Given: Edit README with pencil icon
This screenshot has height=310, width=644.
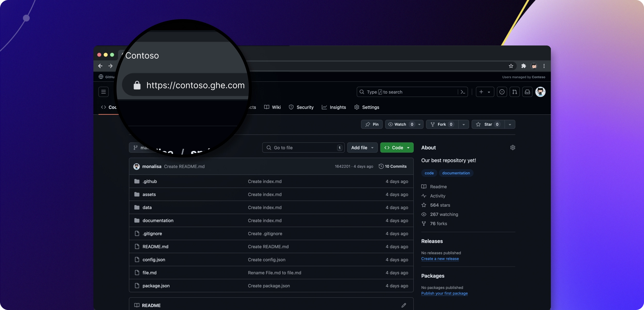Looking at the screenshot, I should (x=404, y=305).
